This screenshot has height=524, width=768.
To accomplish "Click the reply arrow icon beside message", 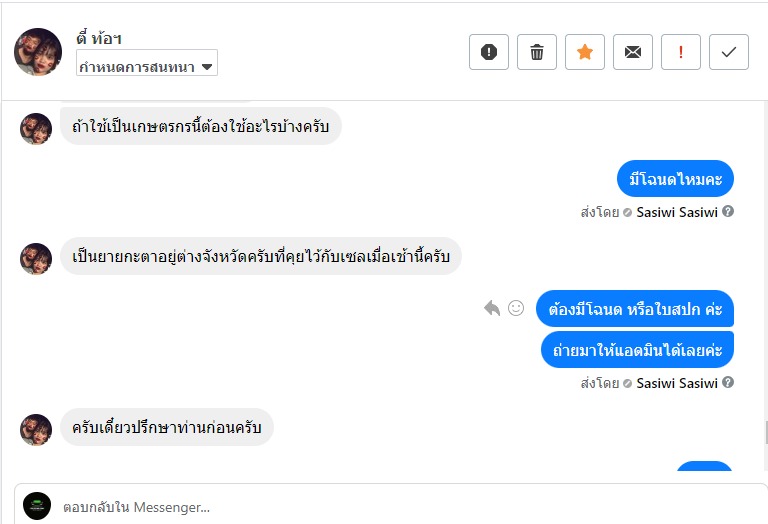I will [492, 308].
